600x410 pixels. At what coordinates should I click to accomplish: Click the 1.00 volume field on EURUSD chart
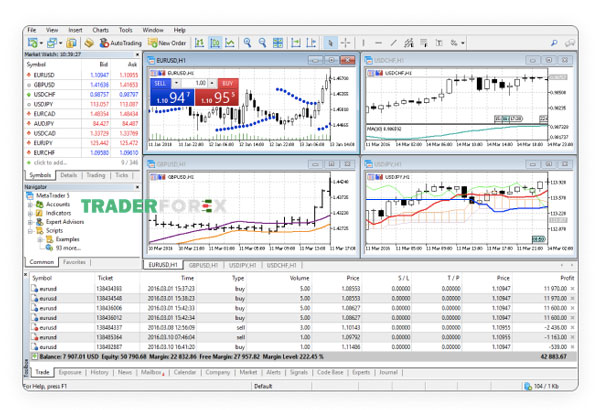point(196,83)
